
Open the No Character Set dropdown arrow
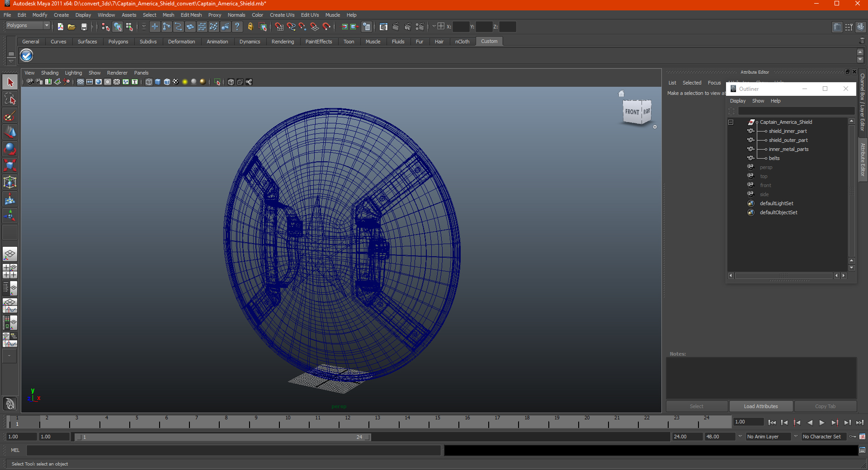point(796,437)
